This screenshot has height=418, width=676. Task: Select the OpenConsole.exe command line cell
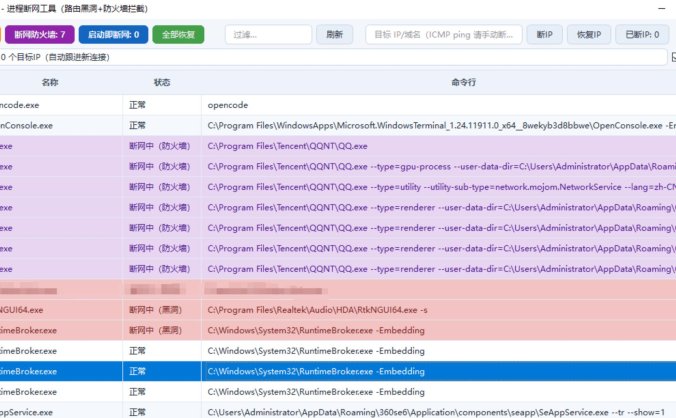(439, 126)
